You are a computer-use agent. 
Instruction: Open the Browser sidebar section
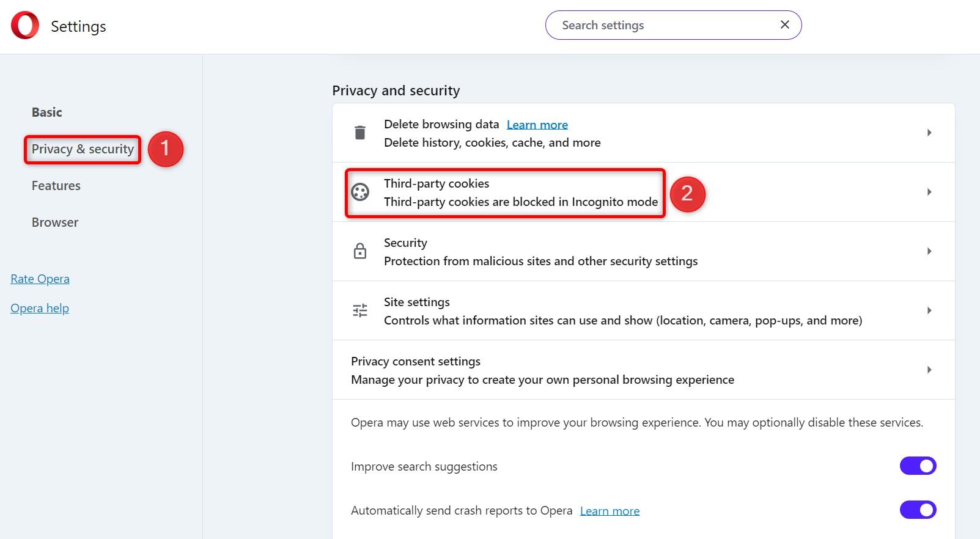(x=55, y=222)
